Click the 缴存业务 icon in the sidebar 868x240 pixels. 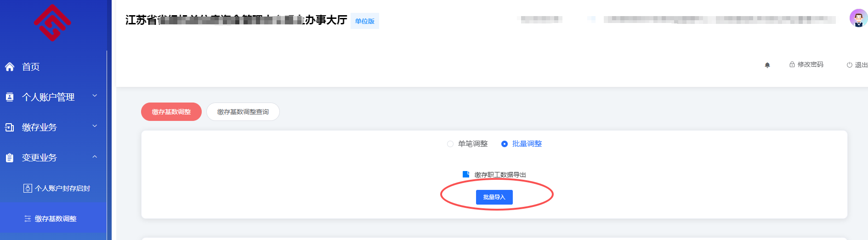(x=10, y=127)
